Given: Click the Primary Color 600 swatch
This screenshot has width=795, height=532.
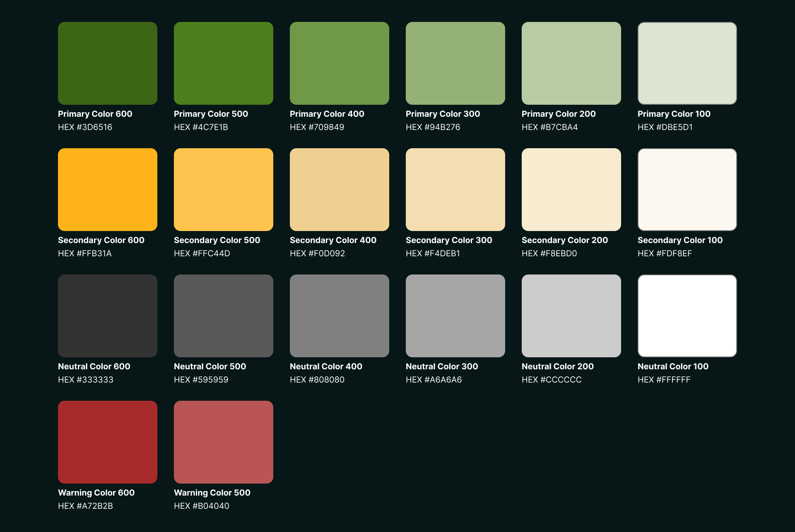Looking at the screenshot, I should click(x=108, y=63).
